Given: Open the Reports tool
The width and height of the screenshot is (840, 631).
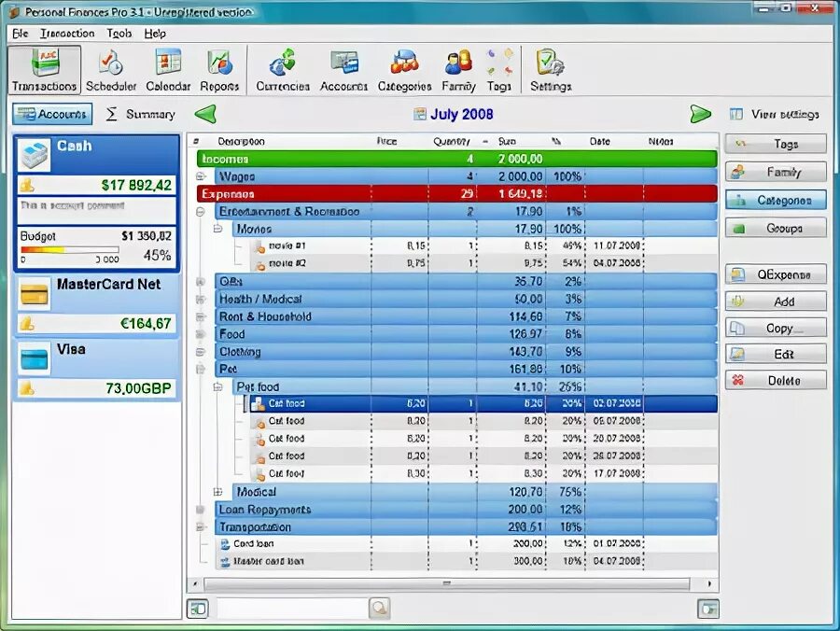Looking at the screenshot, I should tap(219, 70).
